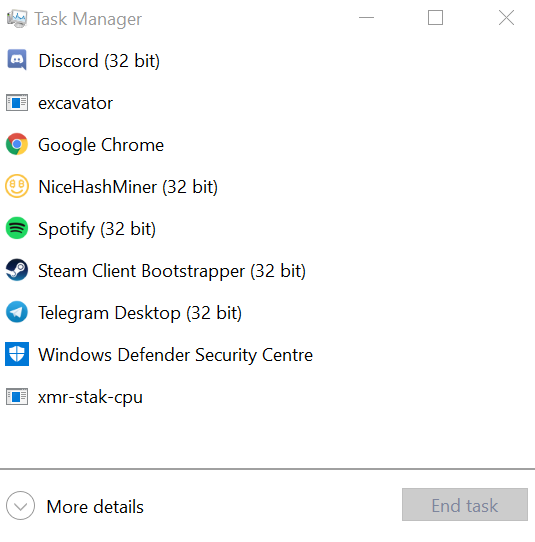Select the Steam Client Bootstrapper icon

pos(17,270)
